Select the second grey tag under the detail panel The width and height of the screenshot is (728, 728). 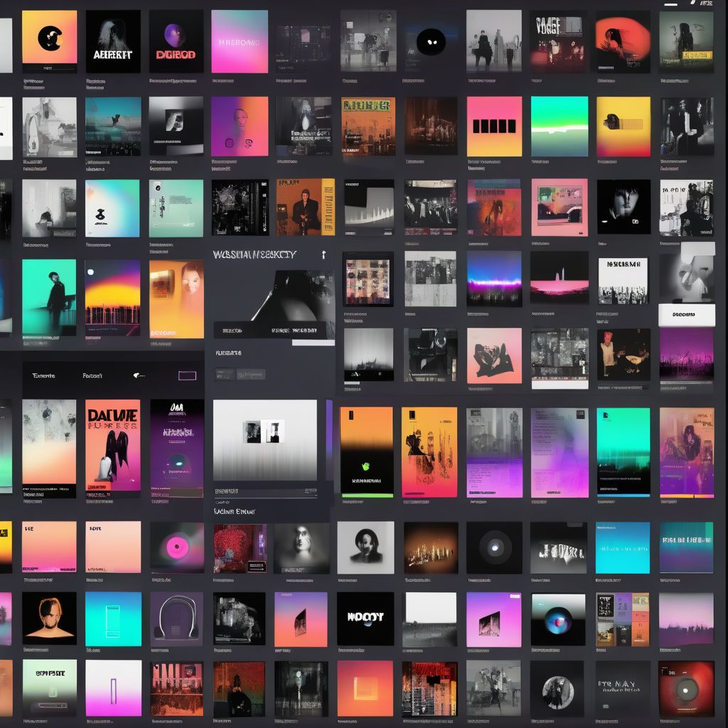(x=251, y=374)
